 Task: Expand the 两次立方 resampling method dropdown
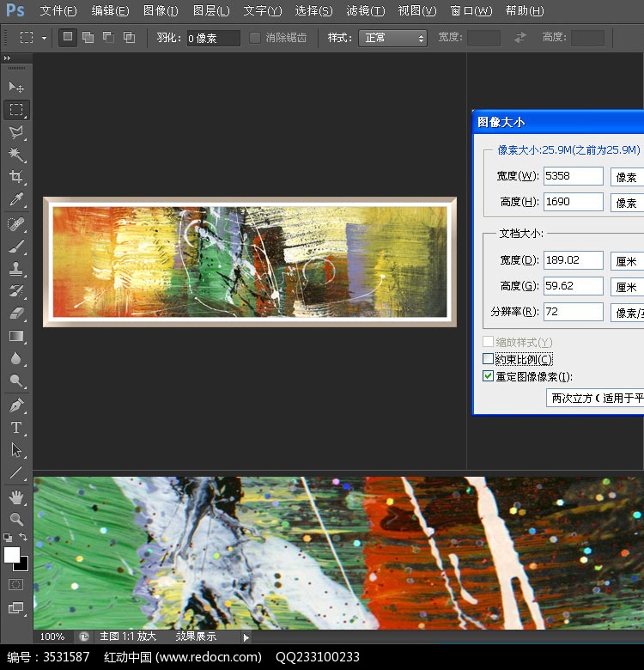[596, 398]
